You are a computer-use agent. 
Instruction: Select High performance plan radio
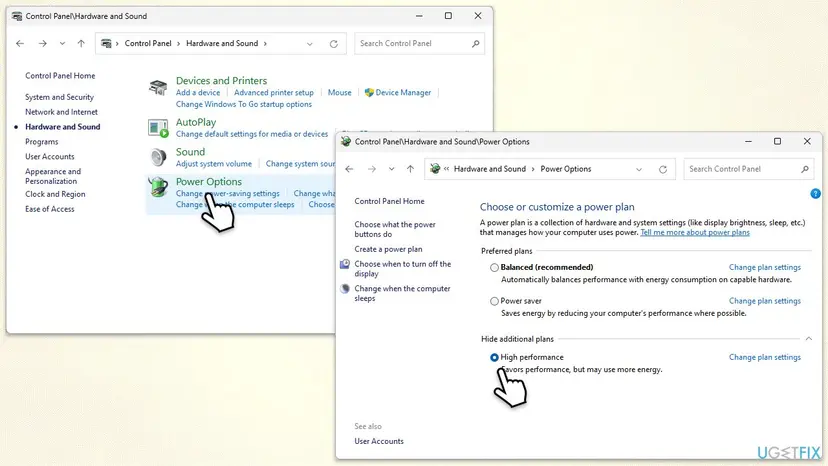(x=494, y=358)
